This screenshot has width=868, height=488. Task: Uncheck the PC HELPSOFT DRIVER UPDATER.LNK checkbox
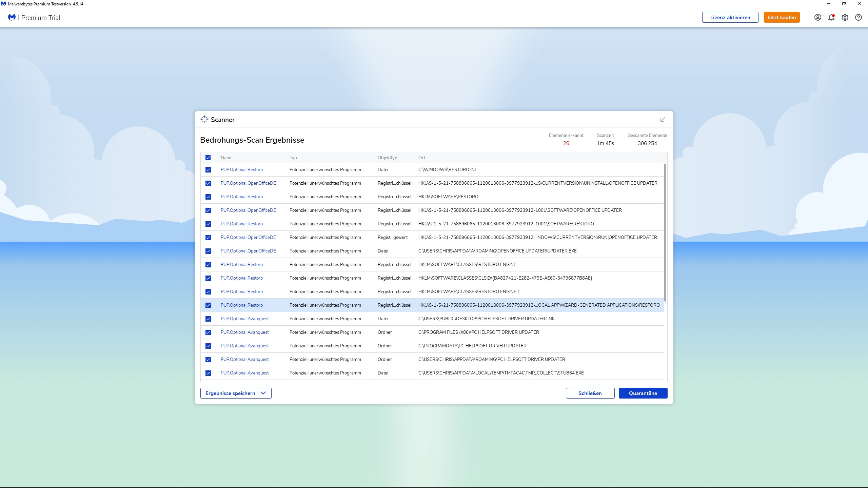(208, 319)
